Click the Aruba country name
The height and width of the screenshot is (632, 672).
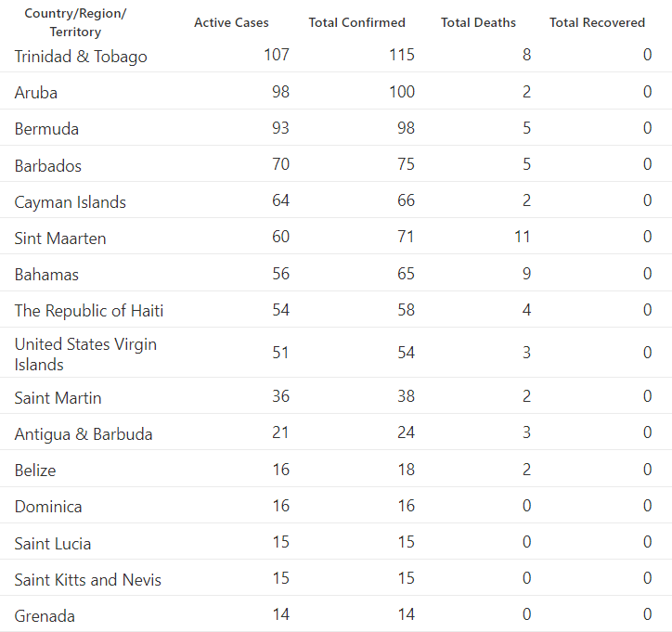point(36,93)
